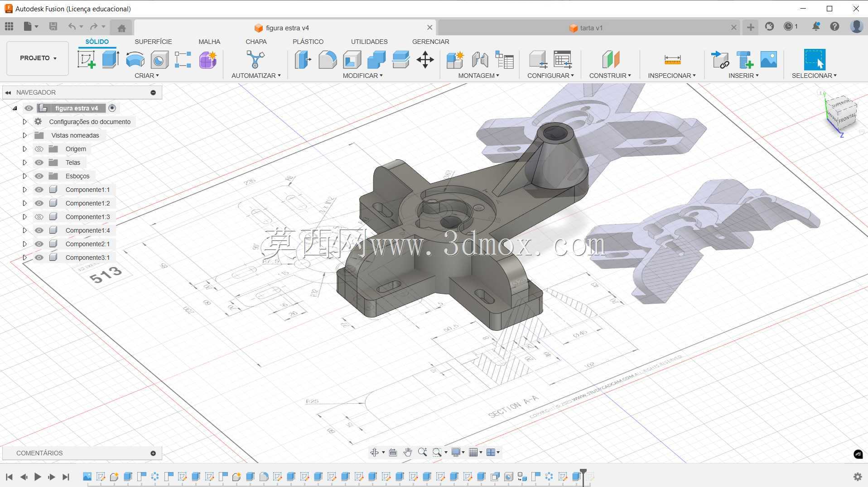Open the INSPECIONAR dropdown menu
Image resolution: width=868 pixels, height=487 pixels.
(x=672, y=76)
